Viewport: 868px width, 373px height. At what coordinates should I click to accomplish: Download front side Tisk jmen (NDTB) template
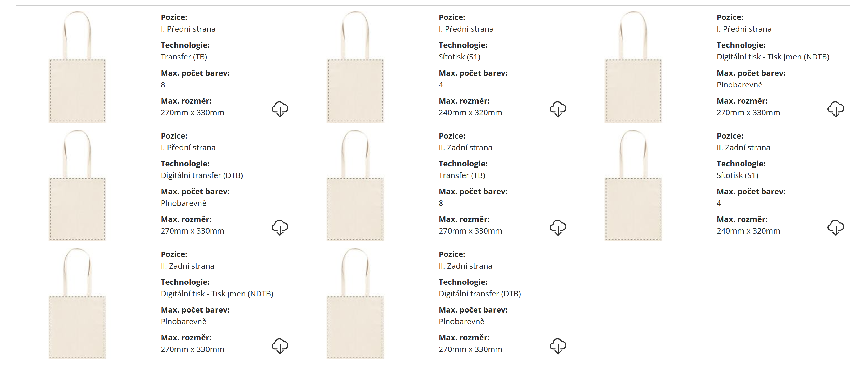836,109
